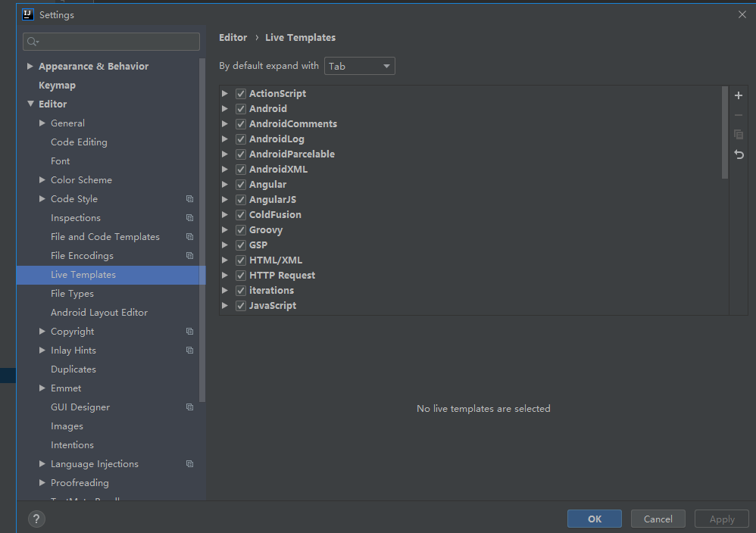The width and height of the screenshot is (756, 533).
Task: Click the Cancel button
Action: [658, 519]
